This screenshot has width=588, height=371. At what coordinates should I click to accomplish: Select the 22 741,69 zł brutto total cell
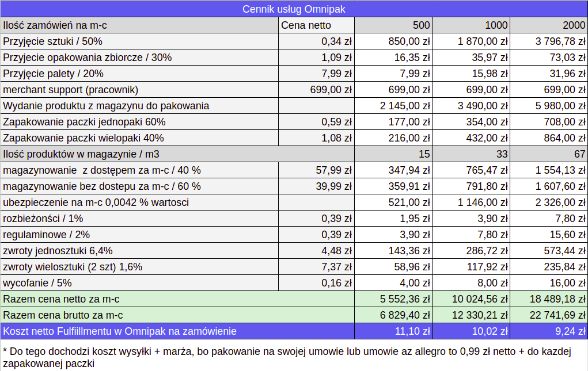(x=549, y=315)
